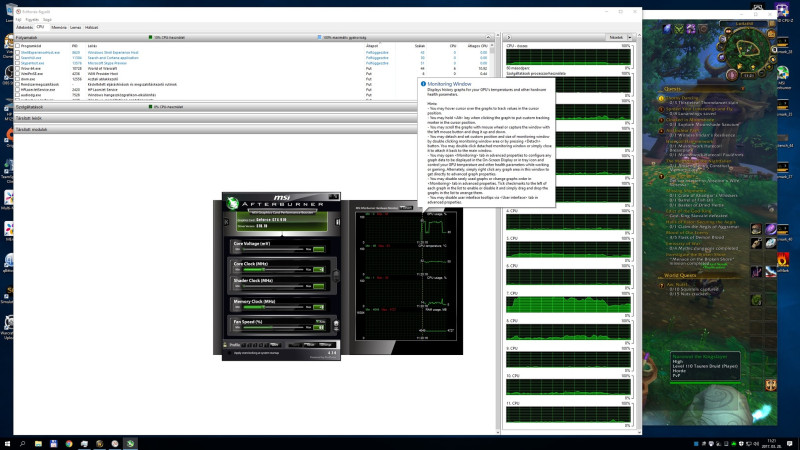Adjust the Core Voltage slider
This screenshot has width=800, height=450.
coord(273,249)
